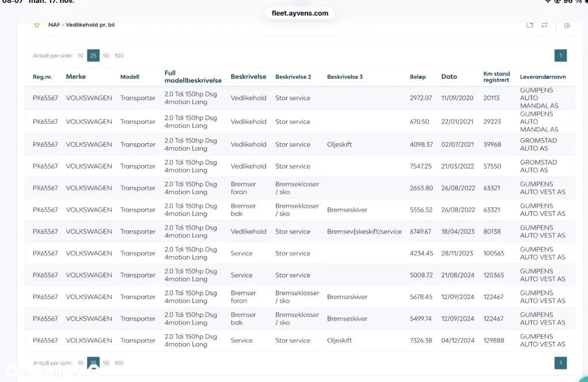The height and width of the screenshot is (382, 588).
Task: Select amount cell 5008.72
Action: [x=421, y=275]
